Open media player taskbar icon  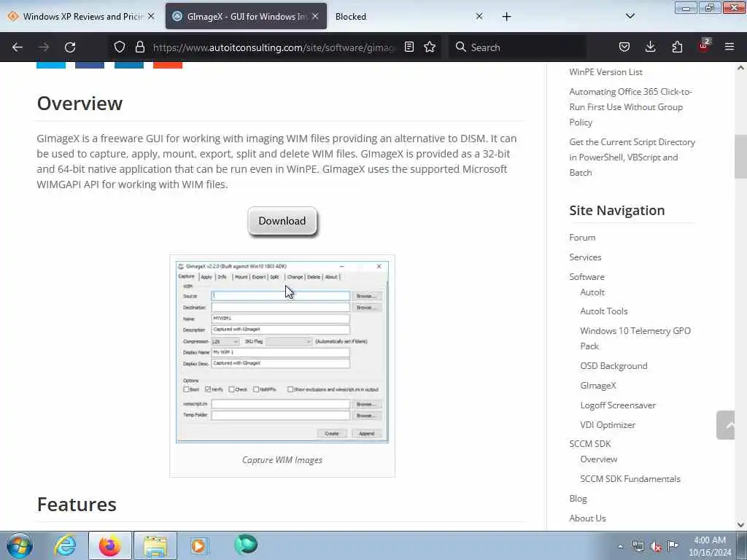tap(198, 545)
